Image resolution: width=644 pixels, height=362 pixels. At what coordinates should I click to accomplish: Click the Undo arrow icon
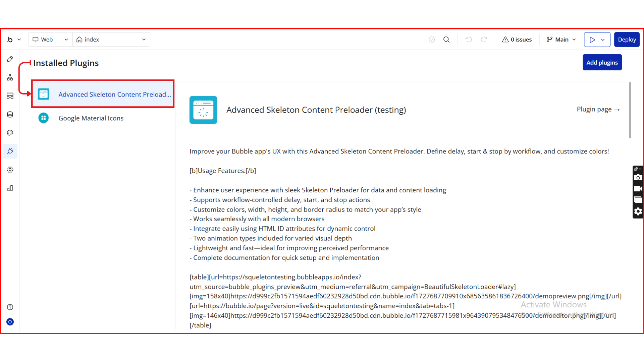coord(469,40)
